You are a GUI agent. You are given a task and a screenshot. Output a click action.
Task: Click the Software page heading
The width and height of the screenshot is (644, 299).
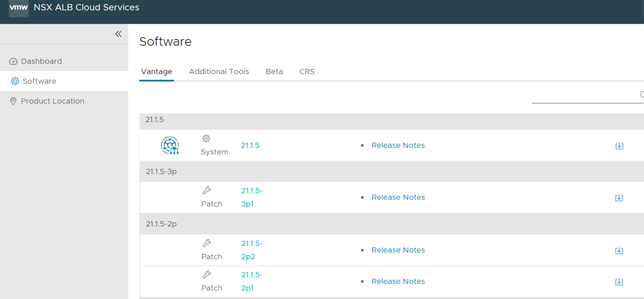pos(165,41)
